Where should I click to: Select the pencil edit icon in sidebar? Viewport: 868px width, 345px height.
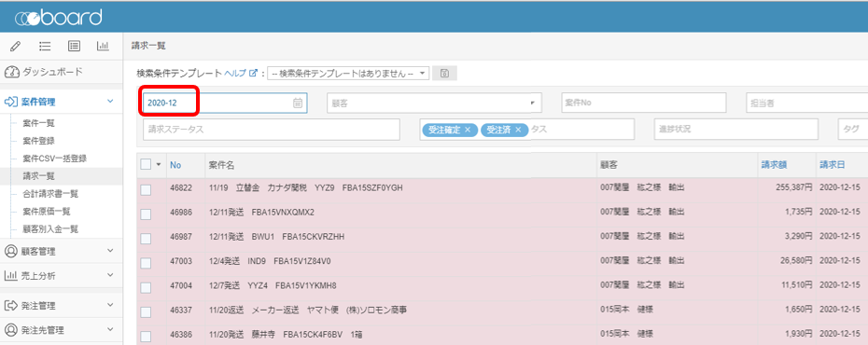[x=16, y=47]
